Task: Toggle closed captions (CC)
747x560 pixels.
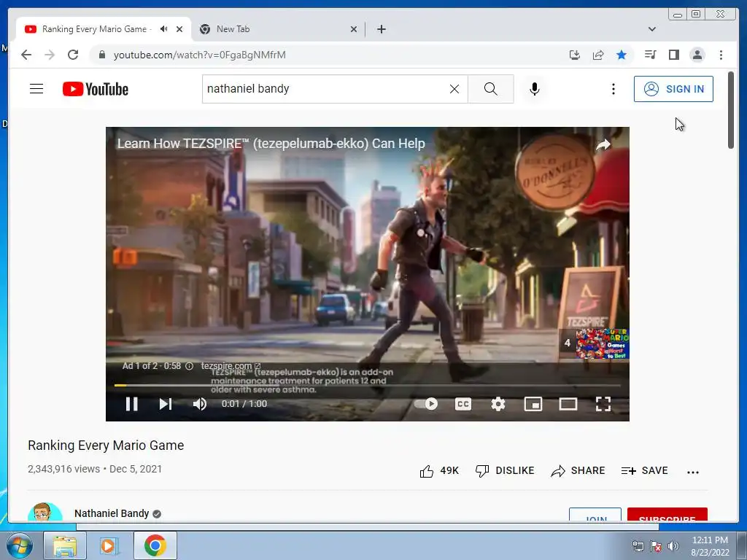Action: pos(463,404)
